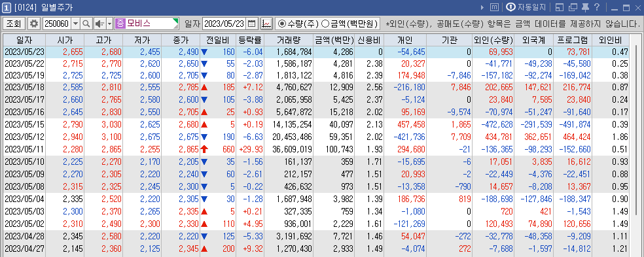
Task: Select the 2023/05/11 date cell
Action: click(24, 150)
